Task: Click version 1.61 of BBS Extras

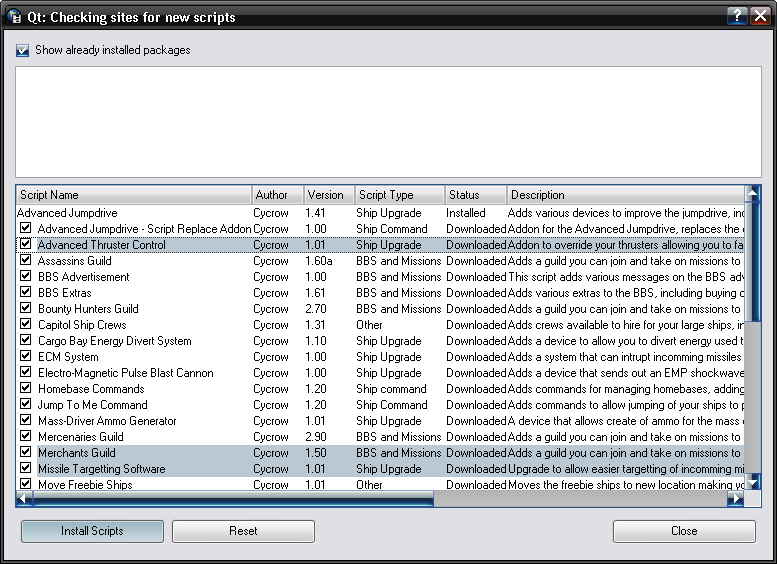Action: (x=315, y=293)
